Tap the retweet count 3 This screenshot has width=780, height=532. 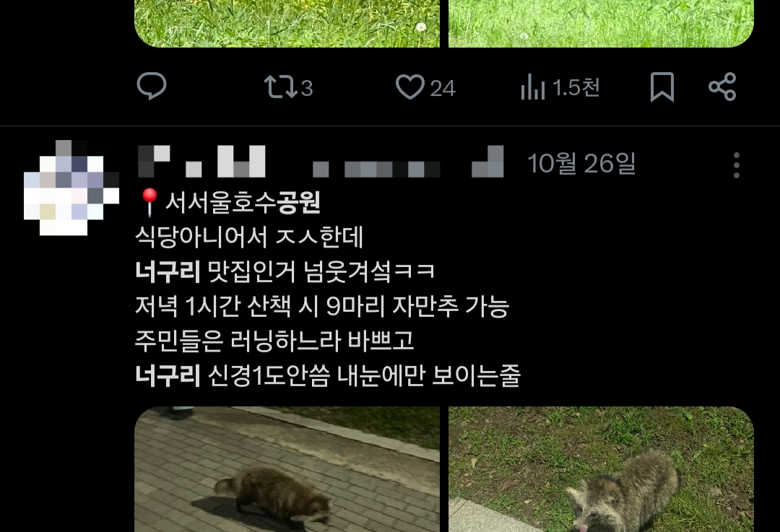(307, 89)
